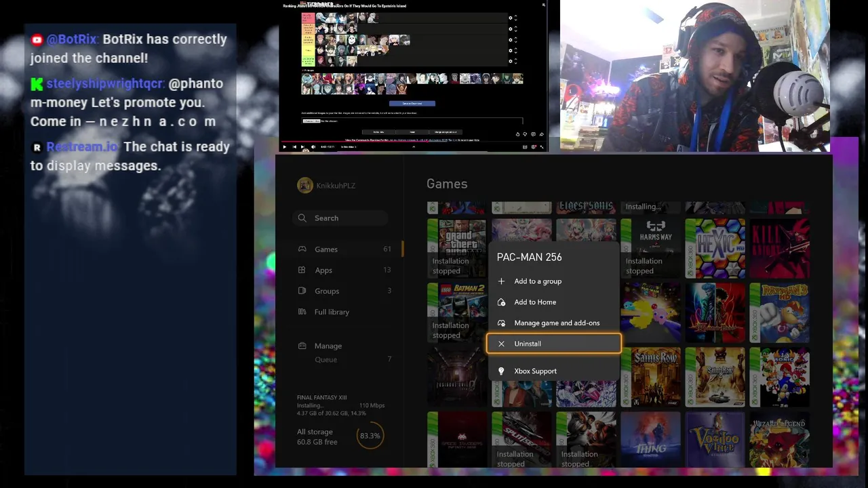Open the 'In this video' chapters
The image size is (868, 488).
point(349,147)
